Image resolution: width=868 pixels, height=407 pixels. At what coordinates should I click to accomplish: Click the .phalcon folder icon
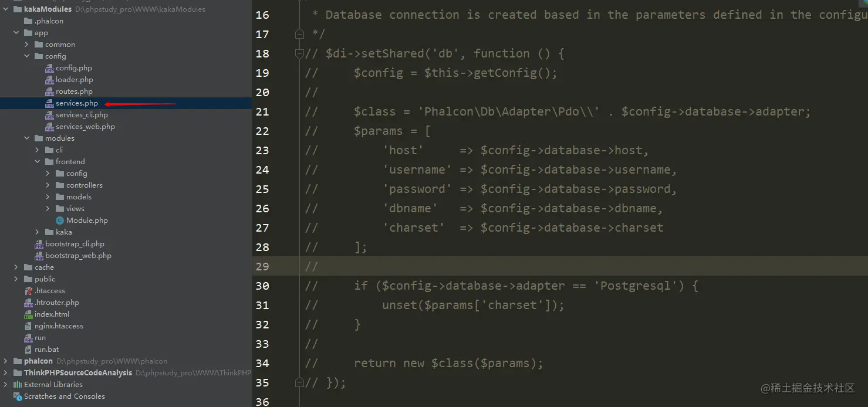(28, 21)
